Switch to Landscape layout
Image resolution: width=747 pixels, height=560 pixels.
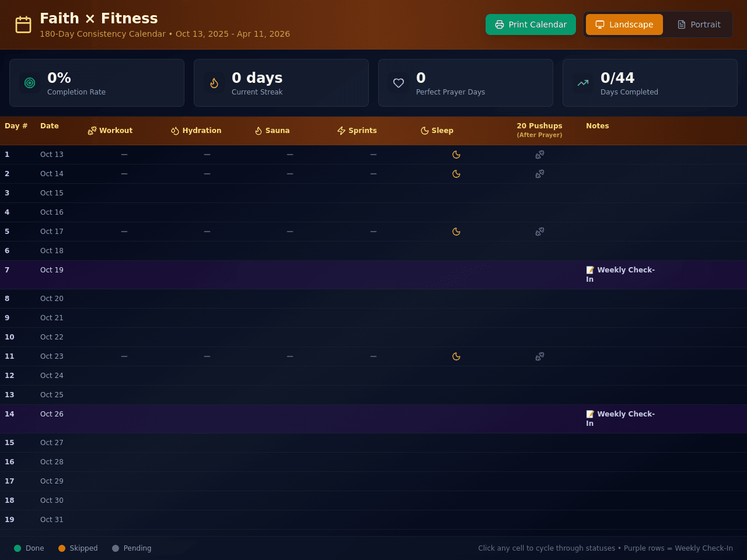click(624, 24)
